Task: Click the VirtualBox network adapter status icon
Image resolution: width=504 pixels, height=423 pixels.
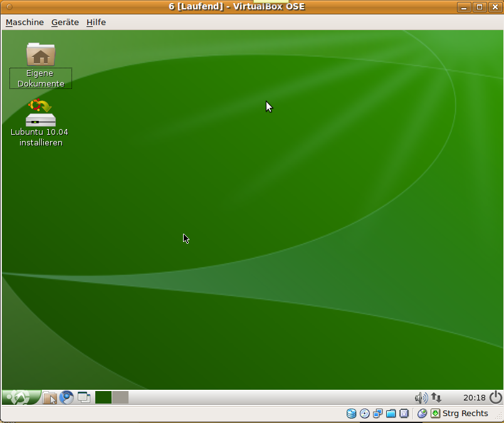Action: click(377, 414)
